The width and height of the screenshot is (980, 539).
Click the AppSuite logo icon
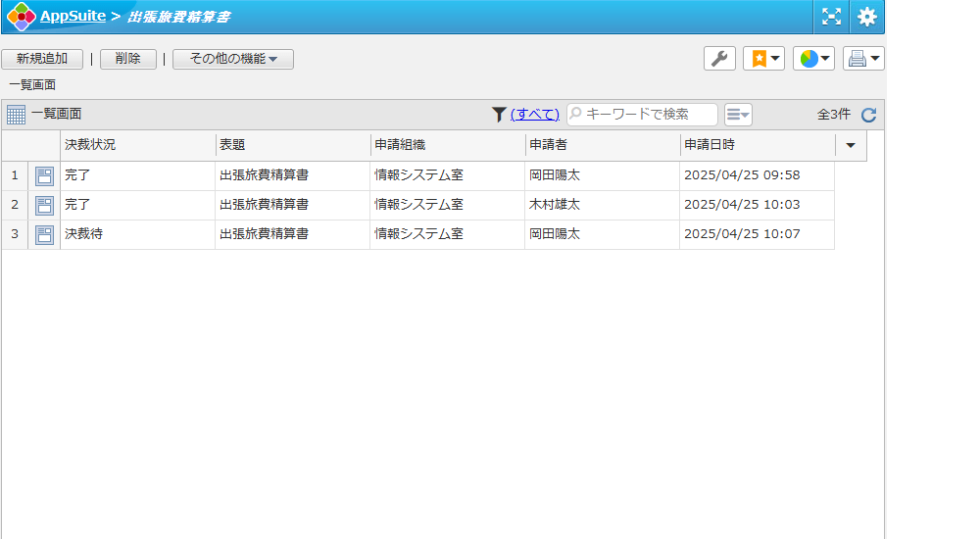click(x=21, y=17)
